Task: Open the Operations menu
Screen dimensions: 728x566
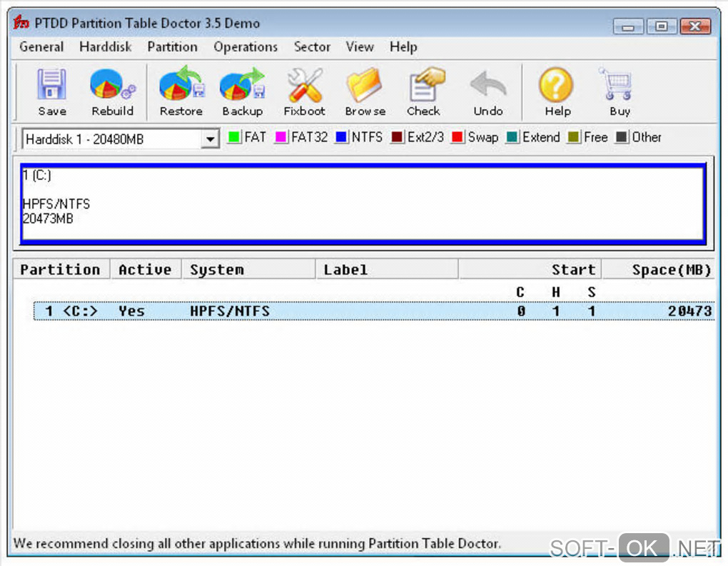Action: (x=246, y=47)
